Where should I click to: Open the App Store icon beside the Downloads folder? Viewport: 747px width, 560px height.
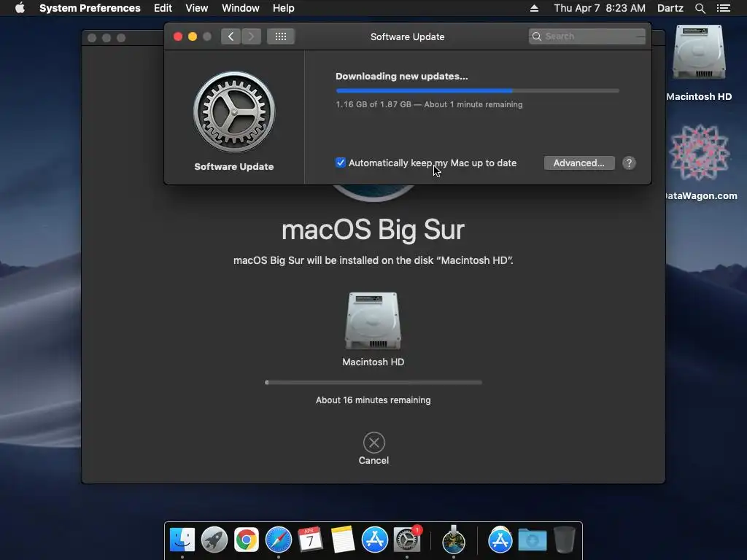click(x=500, y=540)
